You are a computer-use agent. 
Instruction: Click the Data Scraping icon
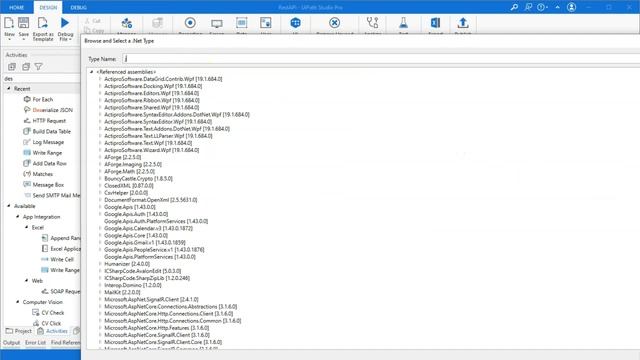pyautogui.click(x=242, y=23)
